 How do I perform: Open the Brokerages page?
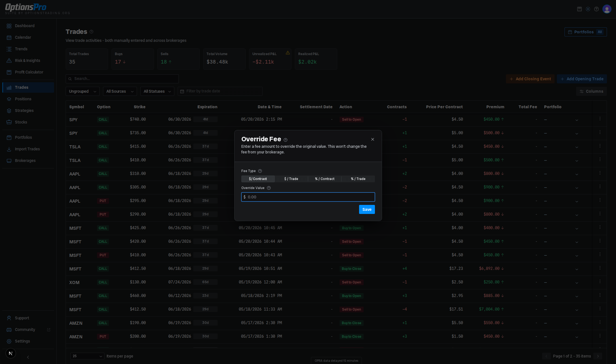28,161
